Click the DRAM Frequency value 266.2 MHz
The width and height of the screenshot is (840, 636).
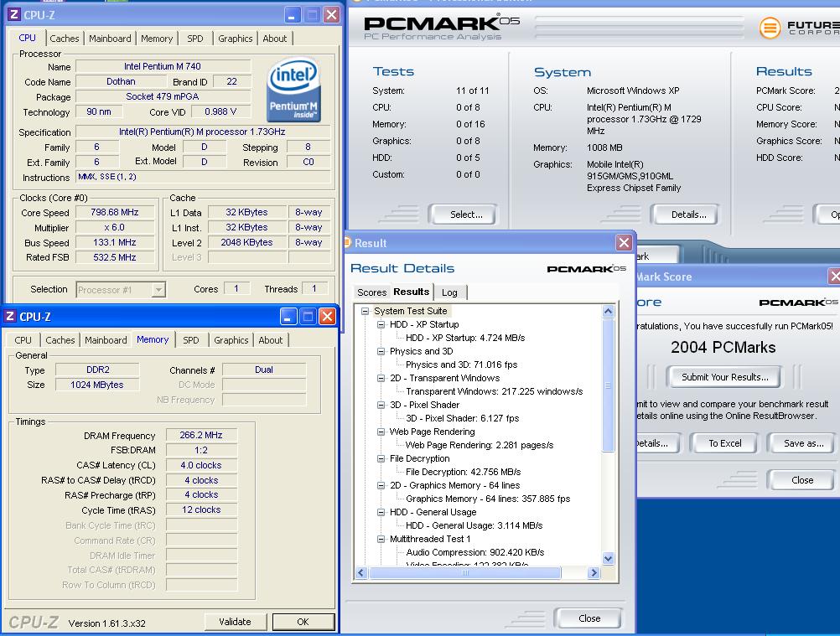pos(201,435)
